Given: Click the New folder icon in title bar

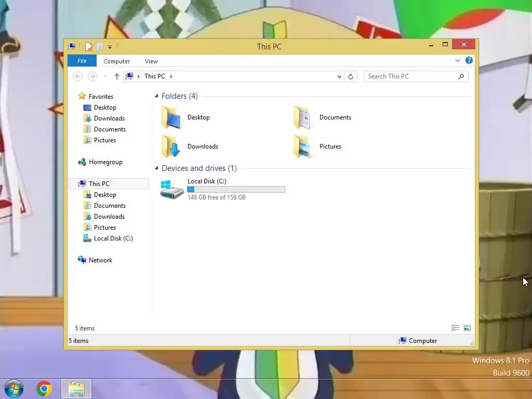Looking at the screenshot, I should point(99,46).
